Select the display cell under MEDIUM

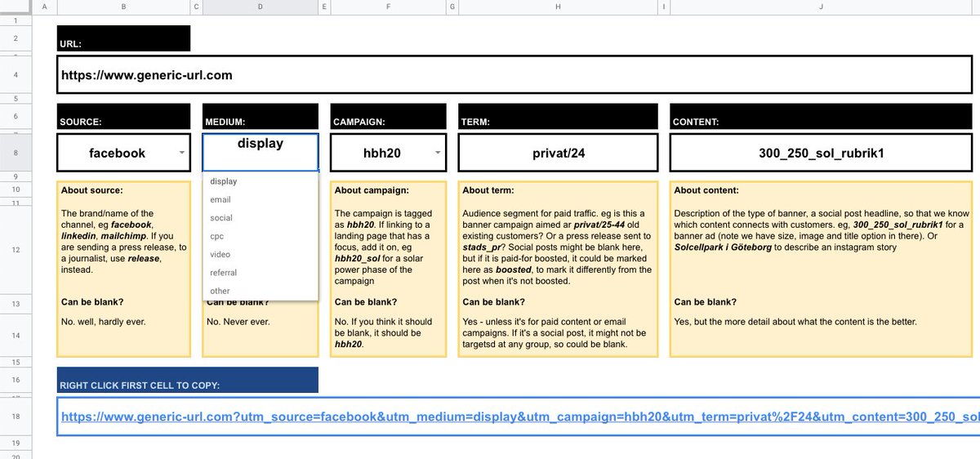[261, 152]
